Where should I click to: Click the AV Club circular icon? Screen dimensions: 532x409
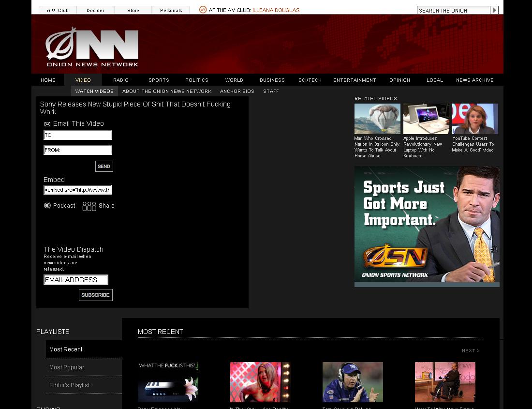pos(203,10)
